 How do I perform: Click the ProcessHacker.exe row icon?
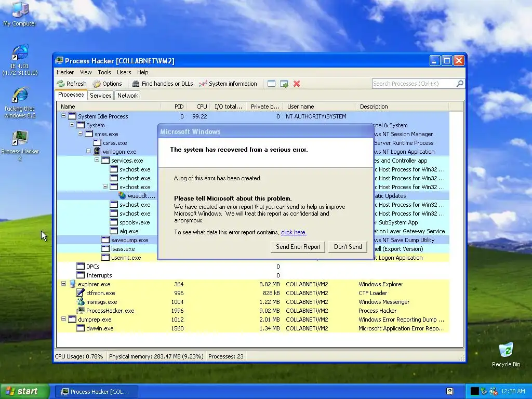(81, 311)
